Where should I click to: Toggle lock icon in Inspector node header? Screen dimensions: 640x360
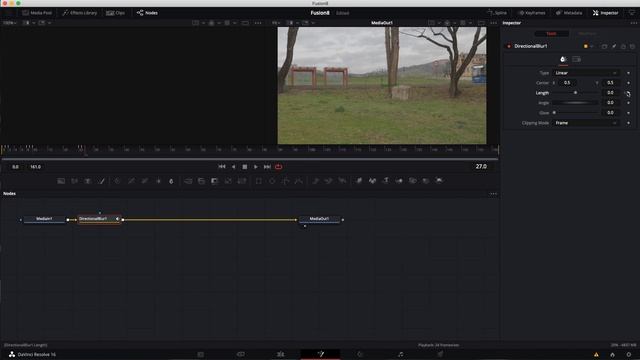(623, 47)
